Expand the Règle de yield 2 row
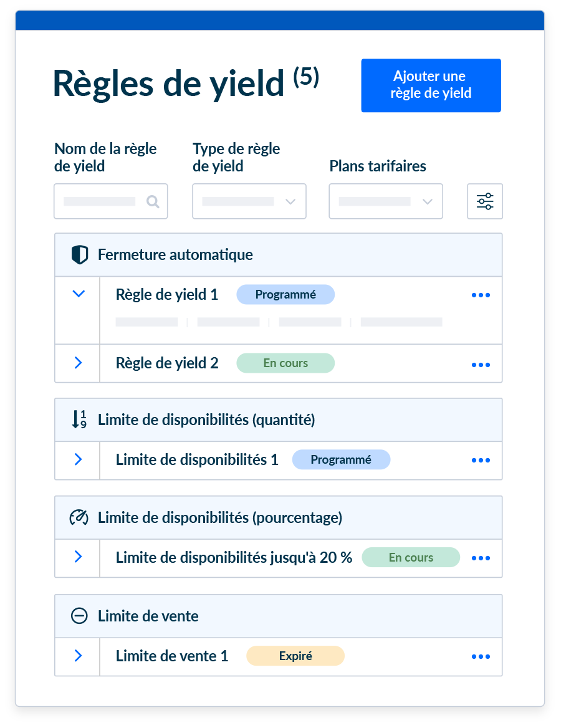 (x=79, y=363)
